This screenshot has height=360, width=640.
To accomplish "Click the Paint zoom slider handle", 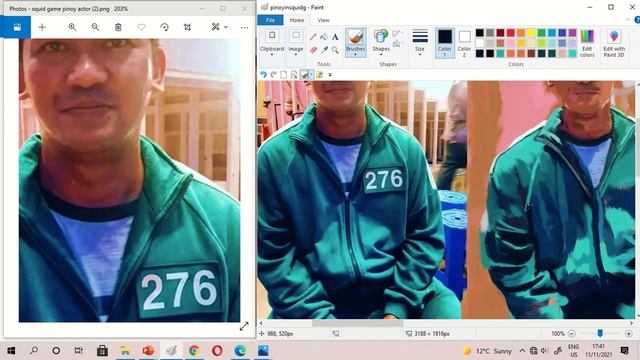I will [x=600, y=333].
